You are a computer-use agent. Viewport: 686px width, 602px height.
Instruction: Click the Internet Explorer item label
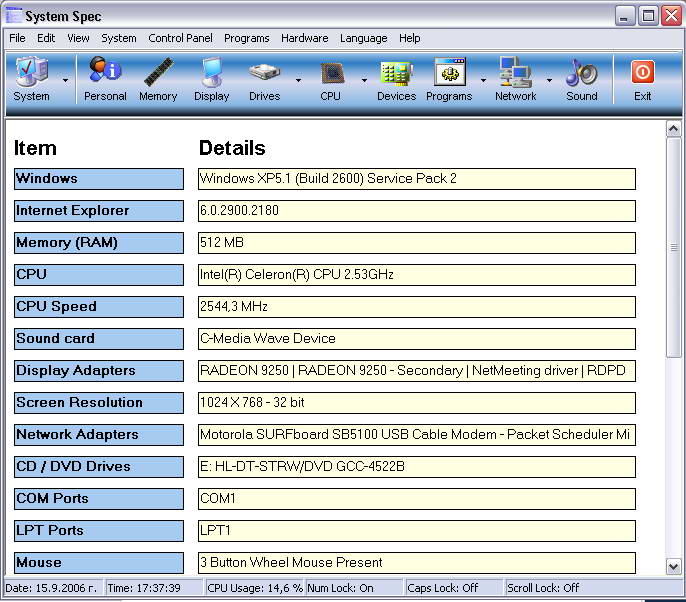(99, 211)
